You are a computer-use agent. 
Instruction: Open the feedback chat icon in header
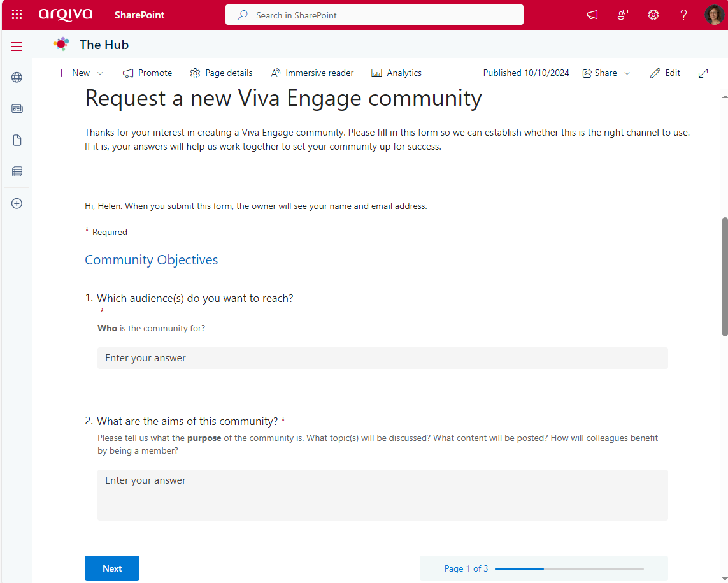623,15
